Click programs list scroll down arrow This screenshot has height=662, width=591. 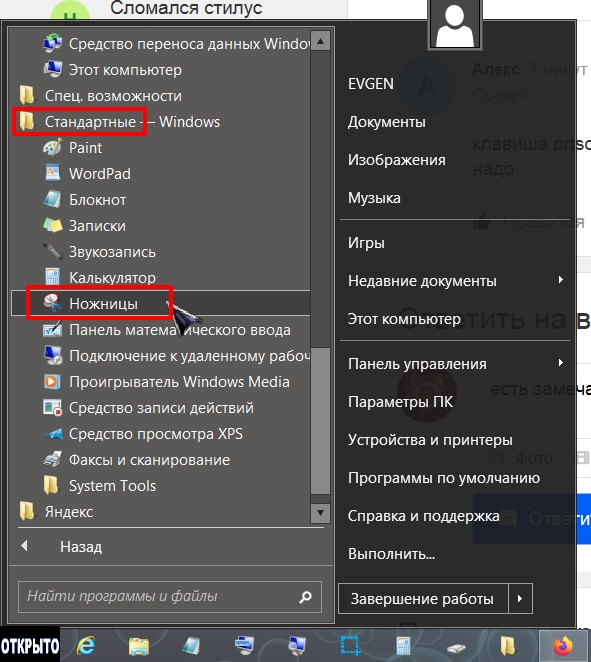[320, 513]
